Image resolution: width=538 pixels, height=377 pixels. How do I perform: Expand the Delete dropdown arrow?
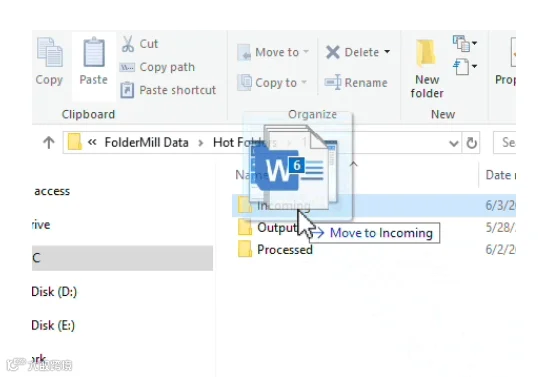pos(387,52)
